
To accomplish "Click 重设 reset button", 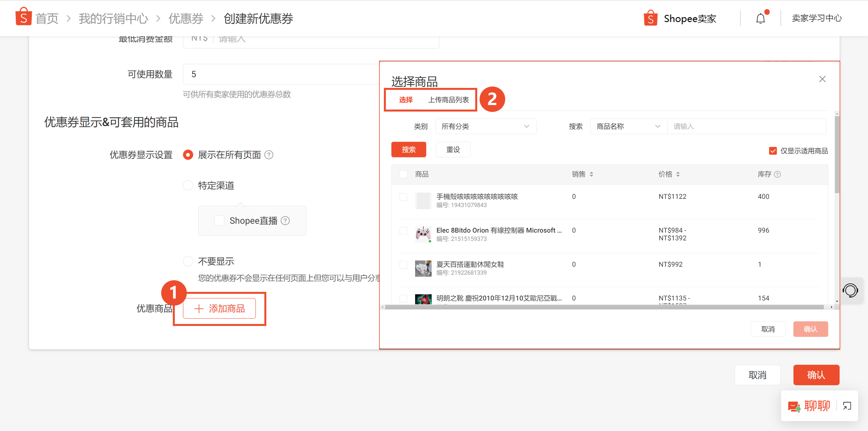I will tap(453, 150).
